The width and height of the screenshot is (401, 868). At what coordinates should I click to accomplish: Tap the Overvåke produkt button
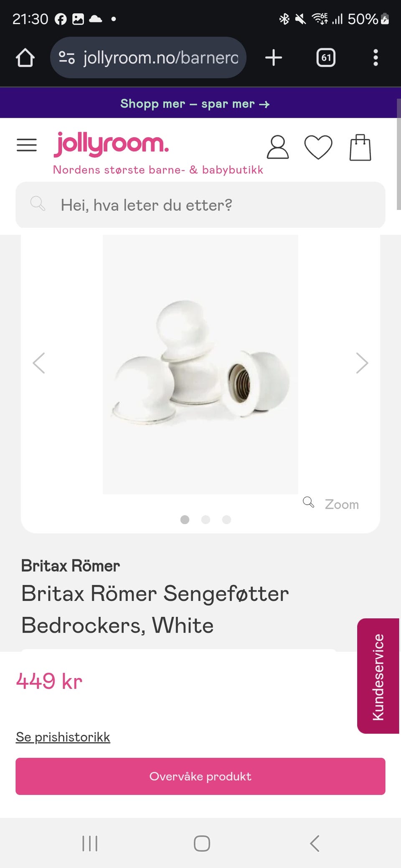click(200, 776)
